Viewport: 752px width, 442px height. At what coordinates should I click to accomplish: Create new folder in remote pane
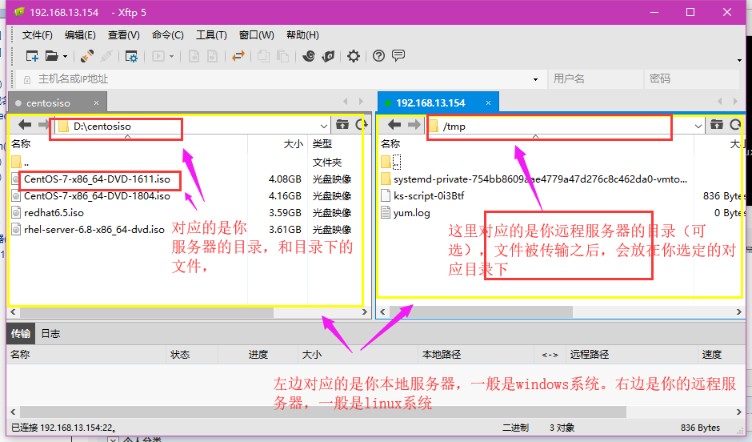tap(716, 125)
